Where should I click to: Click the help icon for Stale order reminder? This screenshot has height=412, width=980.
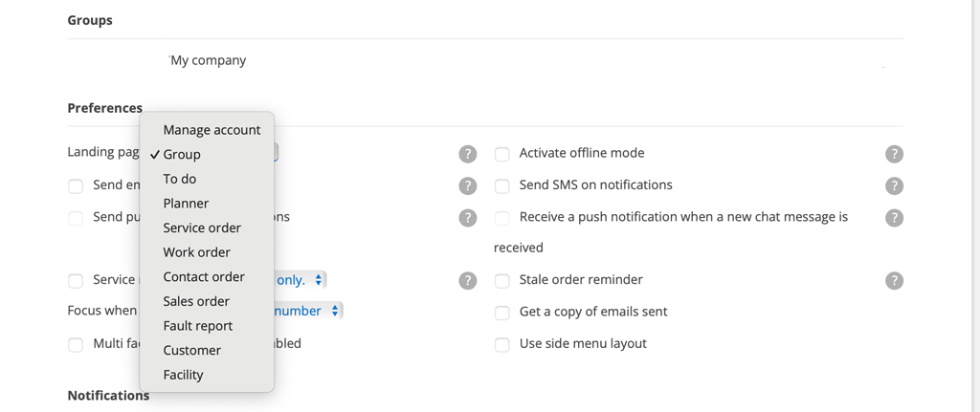(894, 280)
